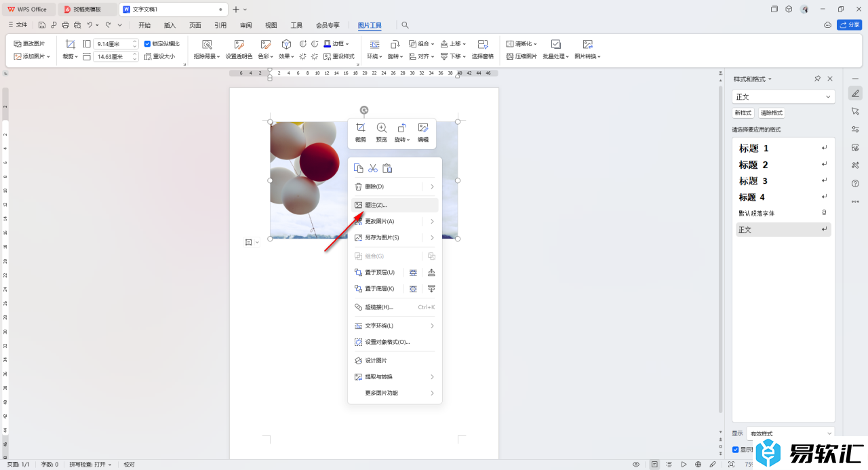Click the undo arrow icon

(x=90, y=25)
